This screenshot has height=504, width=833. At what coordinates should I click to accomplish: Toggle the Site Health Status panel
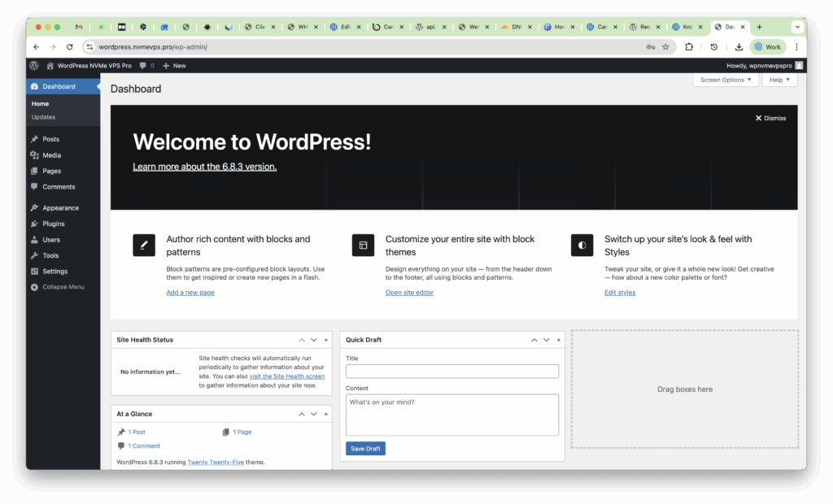[326, 340]
